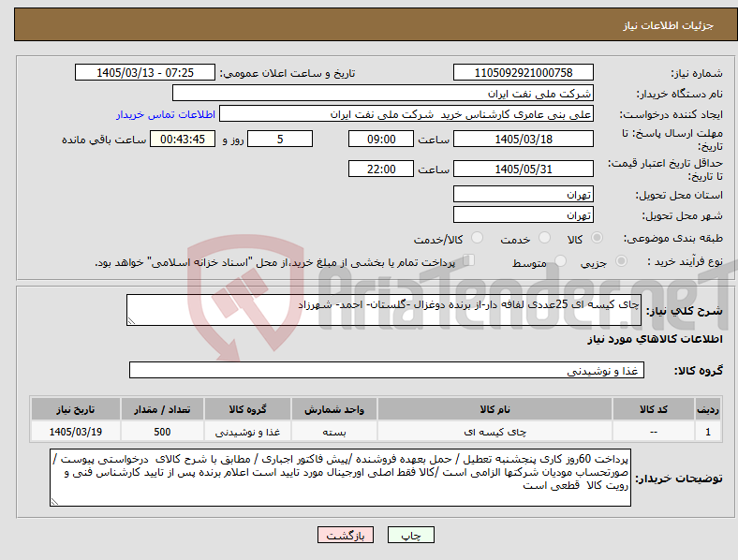
Task: Click the quantity cell 500
Action: coord(162,432)
